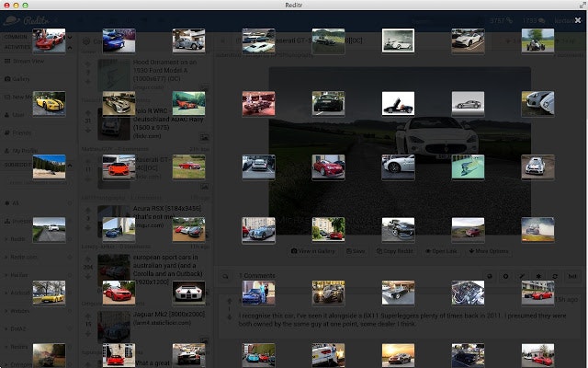View the open-wheel racer under tree thumbnail
Image resolution: width=588 pixels, height=368 pixels.
pos(537,40)
